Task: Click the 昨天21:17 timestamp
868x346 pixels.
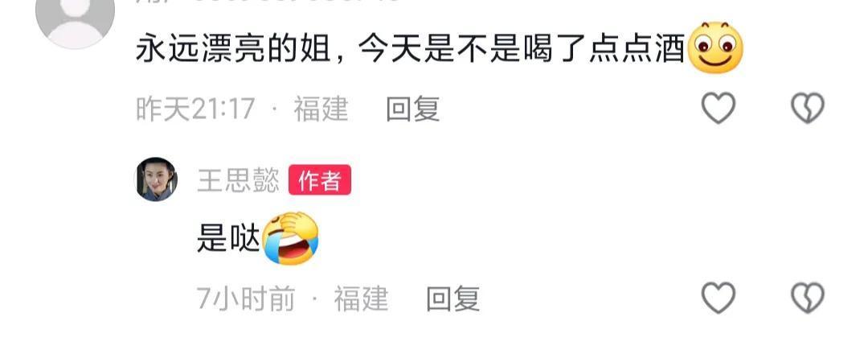Action: (x=195, y=109)
